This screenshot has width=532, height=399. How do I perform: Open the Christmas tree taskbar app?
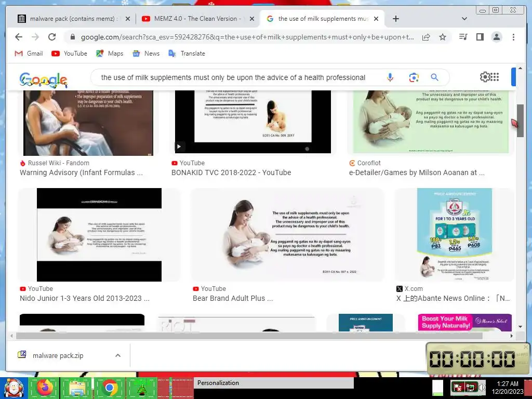tap(142, 388)
